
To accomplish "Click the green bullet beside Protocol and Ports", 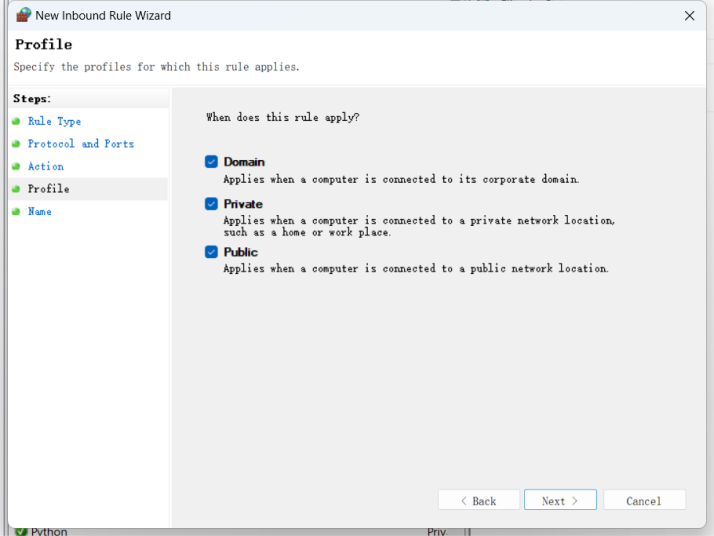I will pyautogui.click(x=16, y=144).
